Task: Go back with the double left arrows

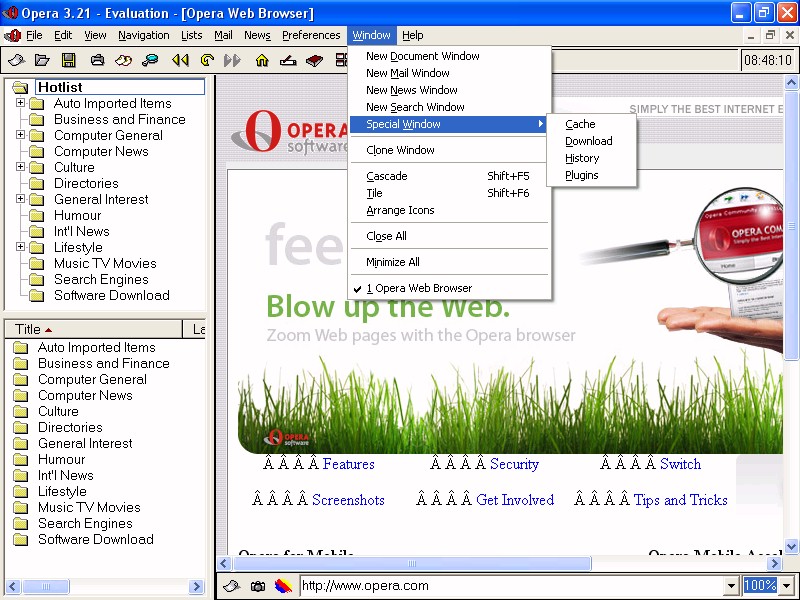Action: 180,61
